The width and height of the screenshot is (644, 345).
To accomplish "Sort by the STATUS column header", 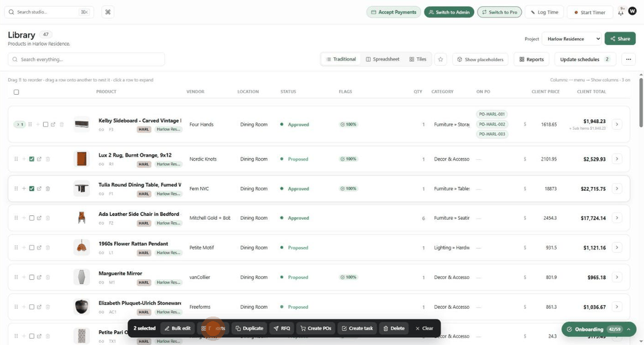I will point(288,92).
